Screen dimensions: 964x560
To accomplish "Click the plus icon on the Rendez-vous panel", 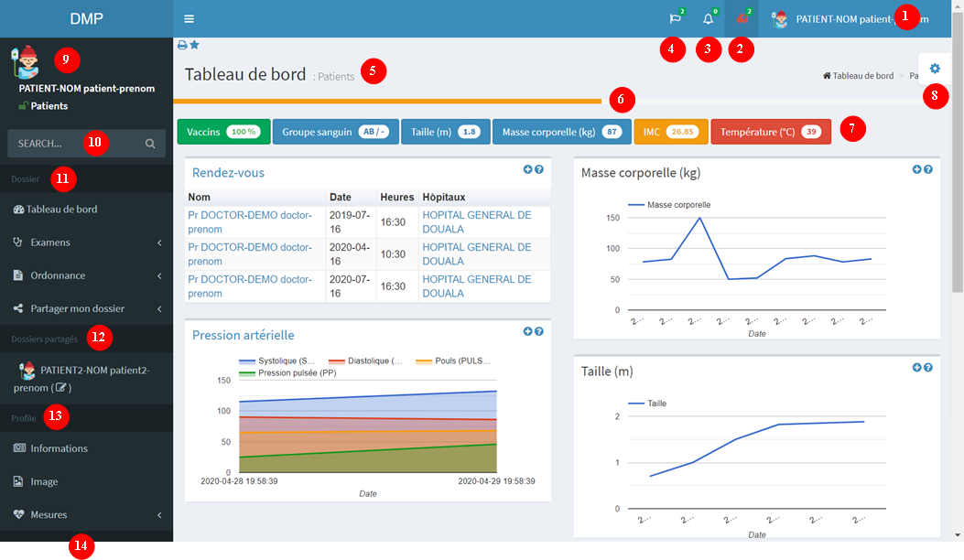I will coord(527,169).
